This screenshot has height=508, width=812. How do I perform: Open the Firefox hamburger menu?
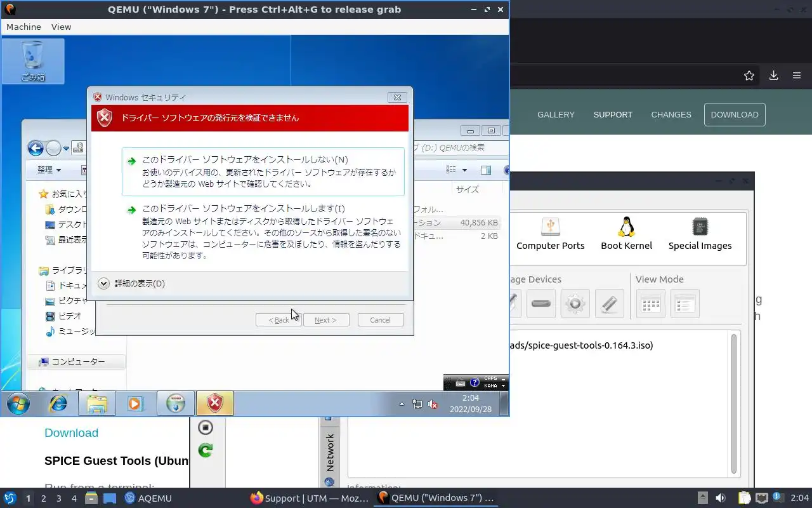[x=797, y=76]
